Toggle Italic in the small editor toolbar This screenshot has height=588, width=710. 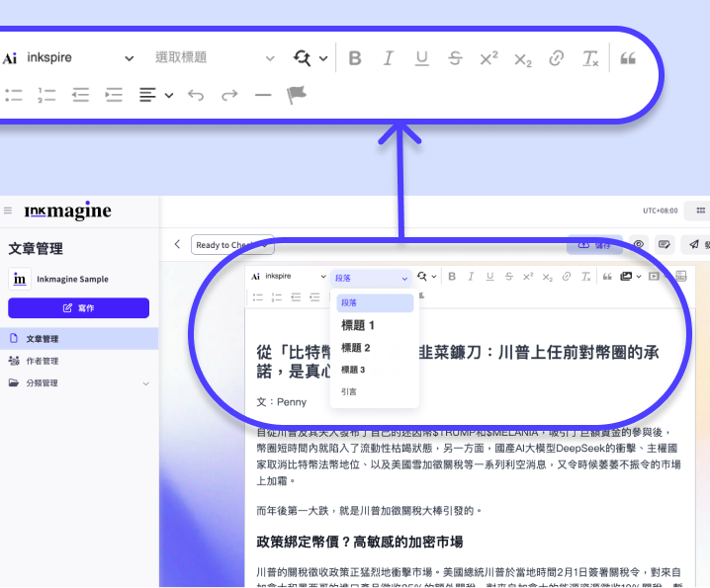(x=471, y=276)
